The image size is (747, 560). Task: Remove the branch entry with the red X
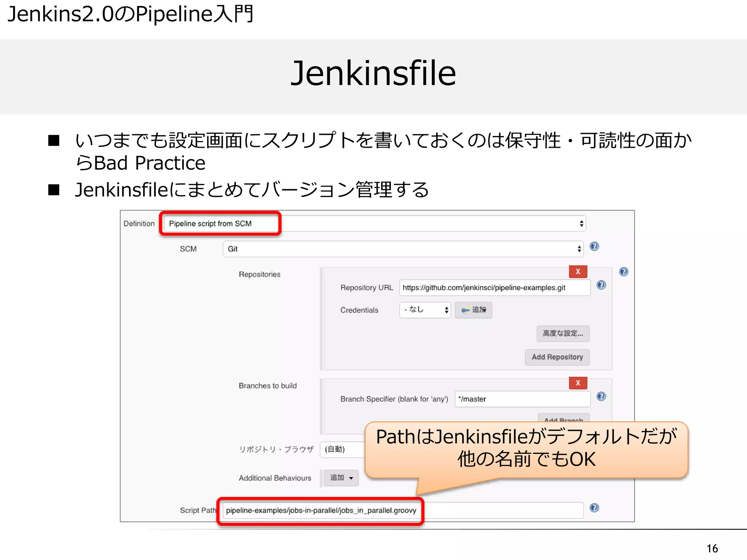tap(578, 383)
